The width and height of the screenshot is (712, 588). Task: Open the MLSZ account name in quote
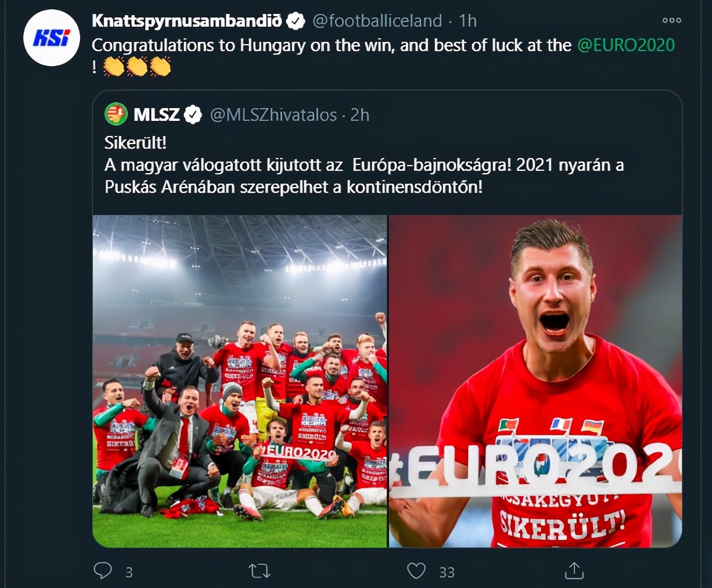156,115
